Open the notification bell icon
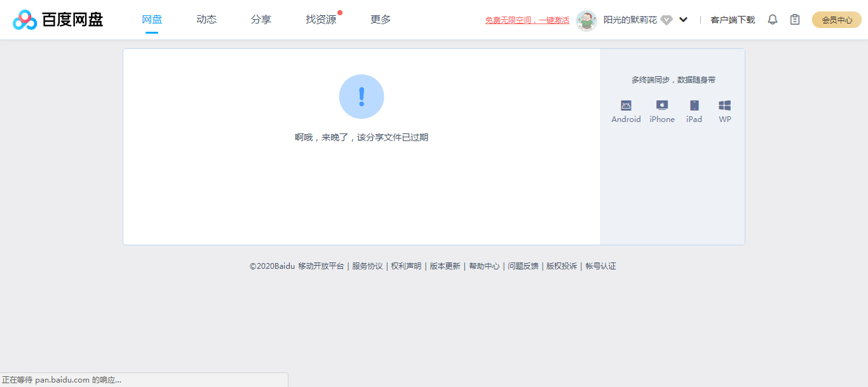Screen dimensions: 868x387 pos(772,19)
